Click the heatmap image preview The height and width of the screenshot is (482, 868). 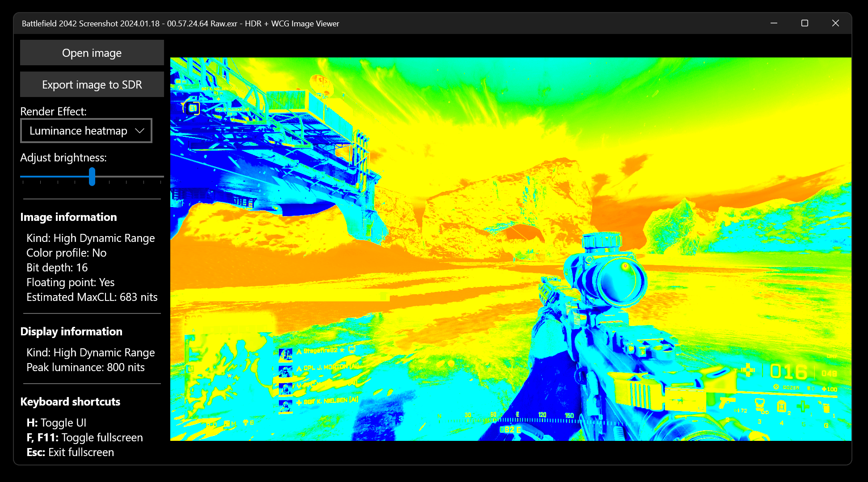pyautogui.click(x=511, y=249)
